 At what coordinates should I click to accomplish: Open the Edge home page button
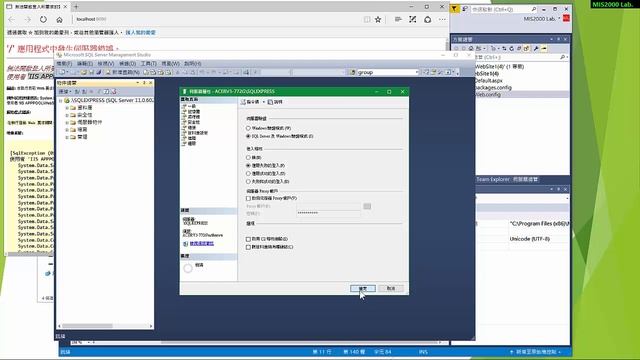(x=60, y=19)
